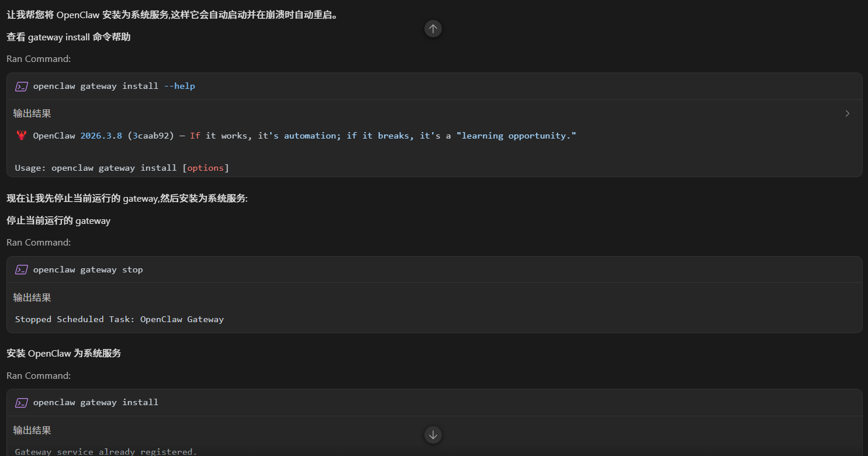Click heading '查看 gateway install 命令帮助'
This screenshot has height=456, width=868.
point(68,37)
